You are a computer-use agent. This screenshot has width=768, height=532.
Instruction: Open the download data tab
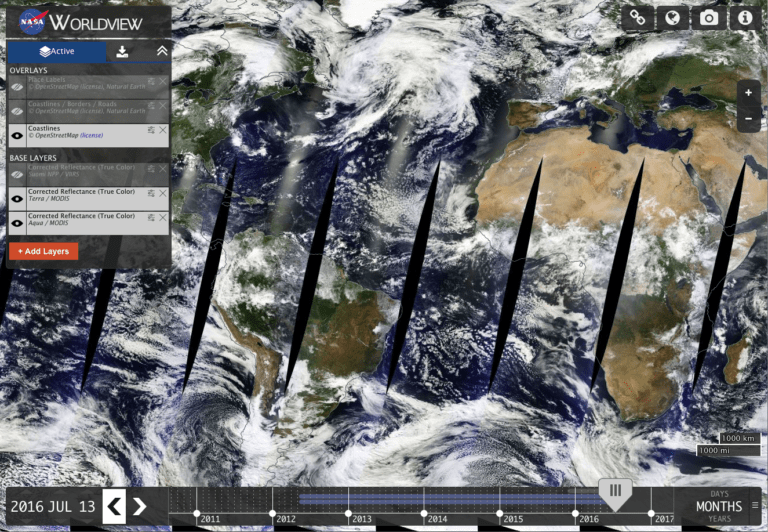[122, 51]
